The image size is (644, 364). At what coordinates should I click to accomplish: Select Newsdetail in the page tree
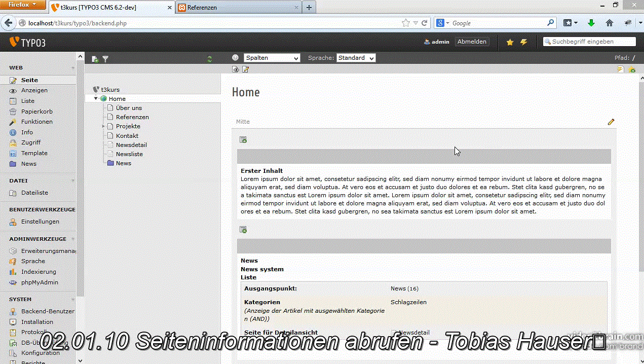coord(131,145)
